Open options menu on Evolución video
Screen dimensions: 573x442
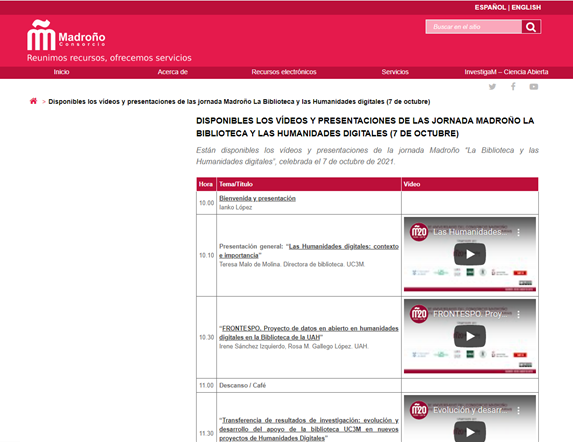point(518,410)
